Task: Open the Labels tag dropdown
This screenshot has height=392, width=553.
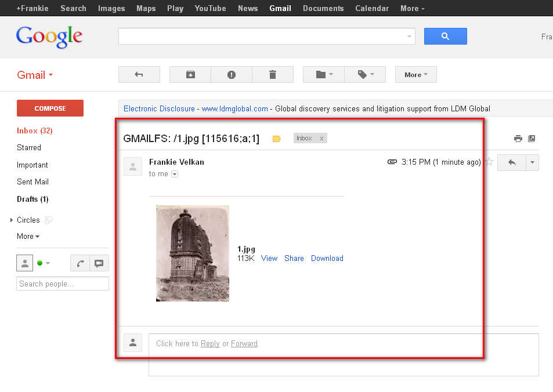Action: click(365, 74)
